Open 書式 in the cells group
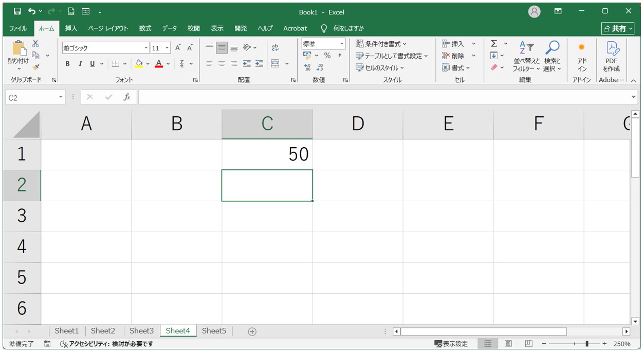 pyautogui.click(x=456, y=67)
